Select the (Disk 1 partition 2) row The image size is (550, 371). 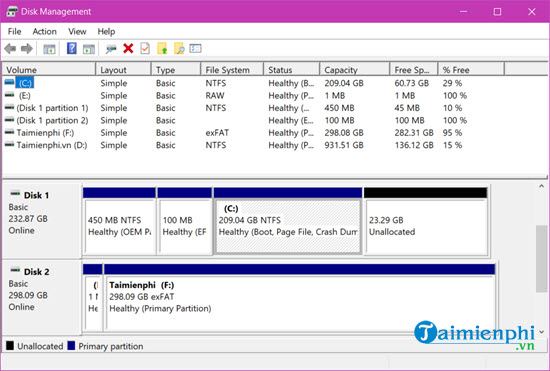click(253, 120)
